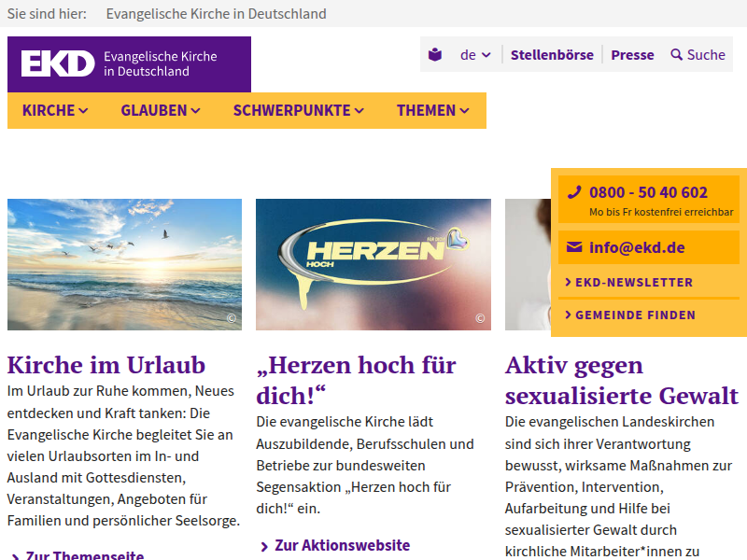The height and width of the screenshot is (560, 747).
Task: Expand the Glauben menu
Action: 161,110
